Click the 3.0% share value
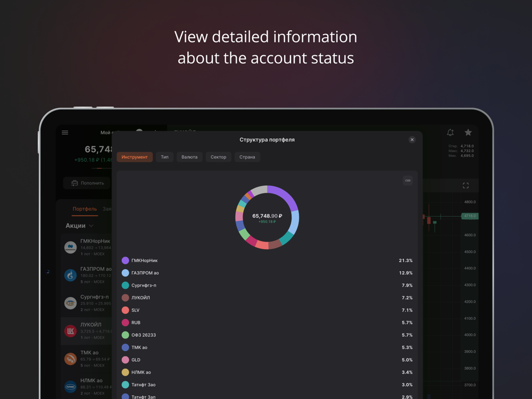This screenshot has height=399, width=532. click(x=407, y=385)
